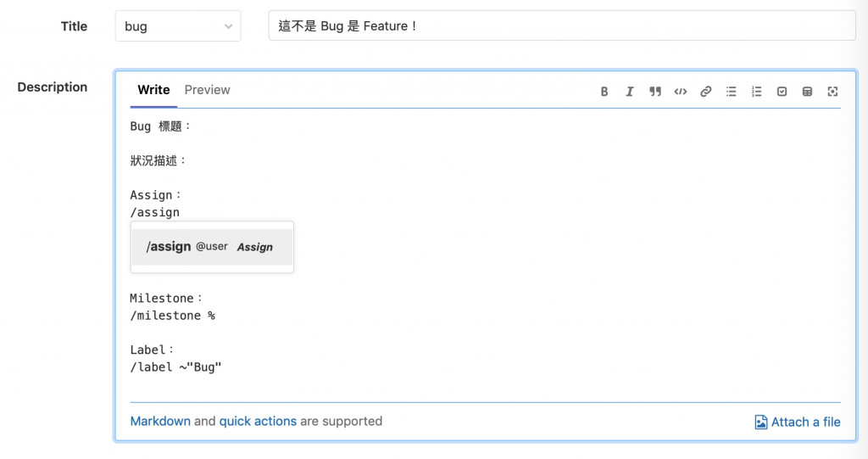Image resolution: width=868 pixels, height=459 pixels.
Task: Insert a table
Action: 807,92
